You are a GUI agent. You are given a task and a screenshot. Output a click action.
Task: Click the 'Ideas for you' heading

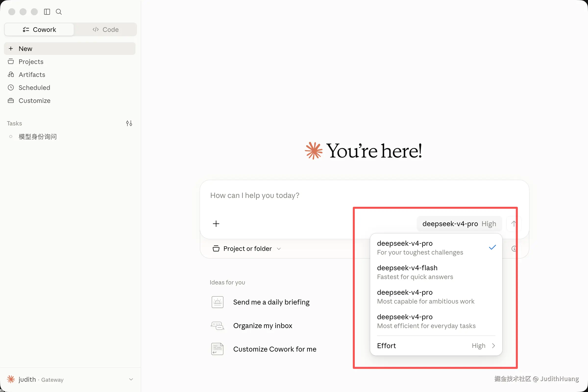[227, 282]
